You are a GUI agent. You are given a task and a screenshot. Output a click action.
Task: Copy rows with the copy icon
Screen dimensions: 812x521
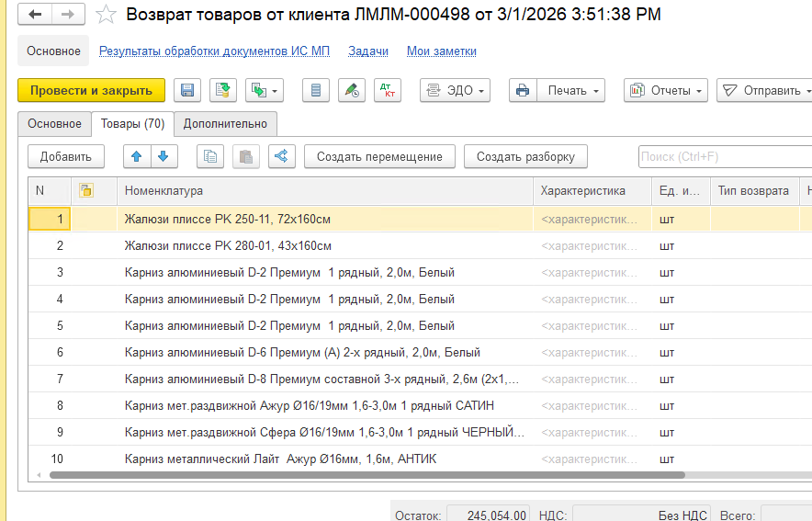(x=210, y=157)
